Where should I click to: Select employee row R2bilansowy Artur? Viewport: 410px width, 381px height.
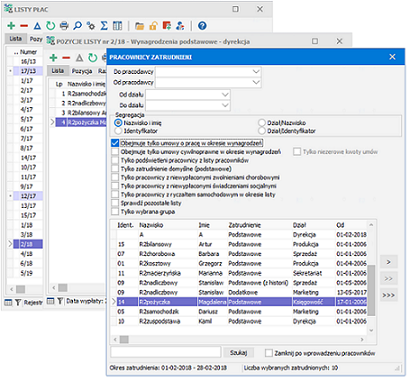point(242,244)
